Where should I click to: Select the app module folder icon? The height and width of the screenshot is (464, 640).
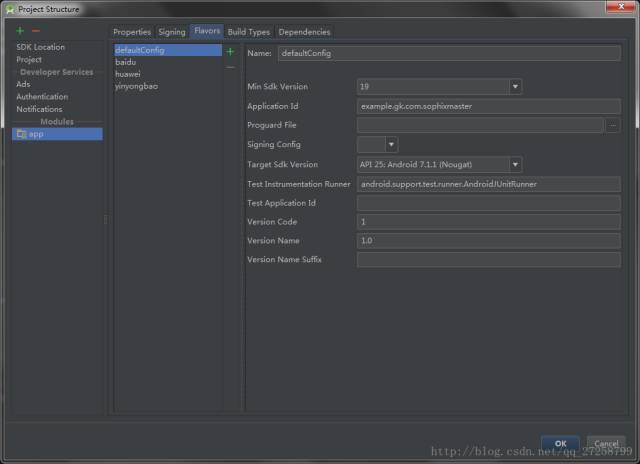click(22, 134)
